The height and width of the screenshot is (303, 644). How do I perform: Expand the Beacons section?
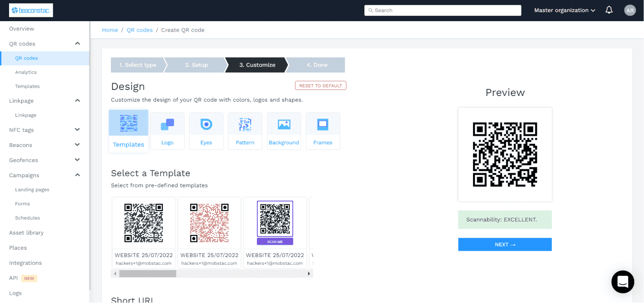[77, 145]
